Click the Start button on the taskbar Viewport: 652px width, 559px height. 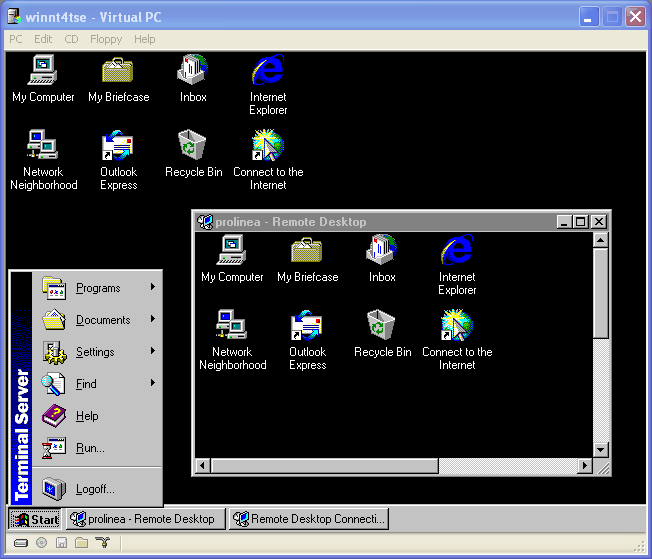35,519
